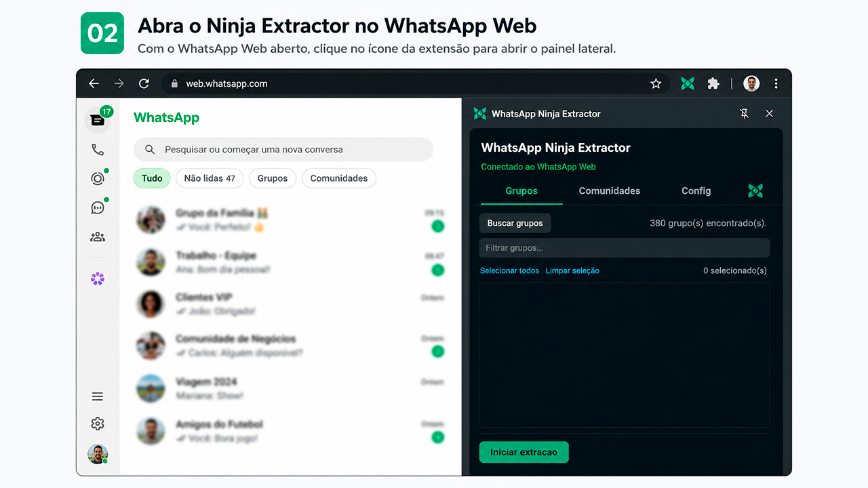Open the WhatsApp profile picture at sidebar bottom

(98, 454)
